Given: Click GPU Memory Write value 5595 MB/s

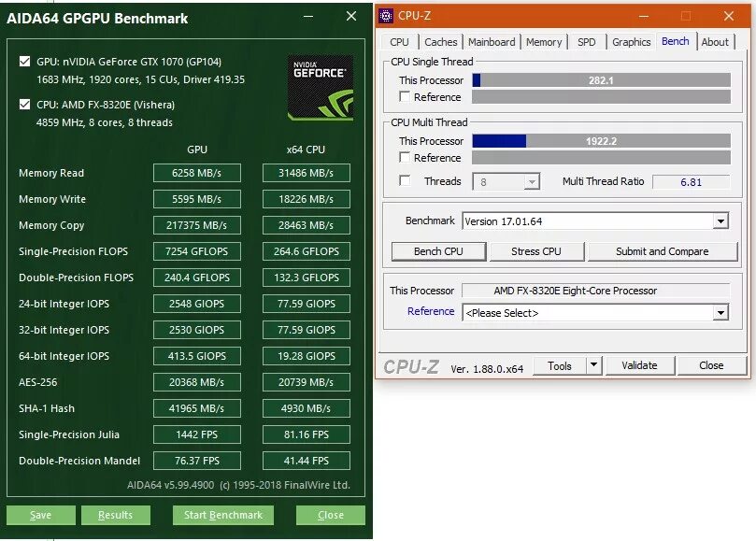Looking at the screenshot, I should (x=197, y=199).
